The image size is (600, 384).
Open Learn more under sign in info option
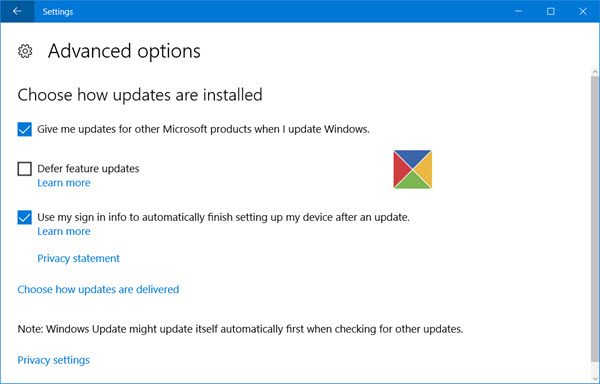pyautogui.click(x=64, y=231)
